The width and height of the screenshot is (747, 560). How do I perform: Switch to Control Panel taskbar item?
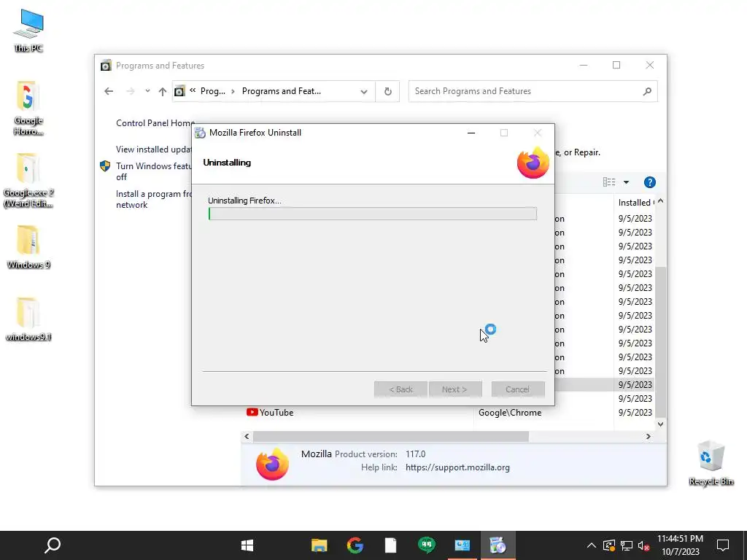point(462,545)
